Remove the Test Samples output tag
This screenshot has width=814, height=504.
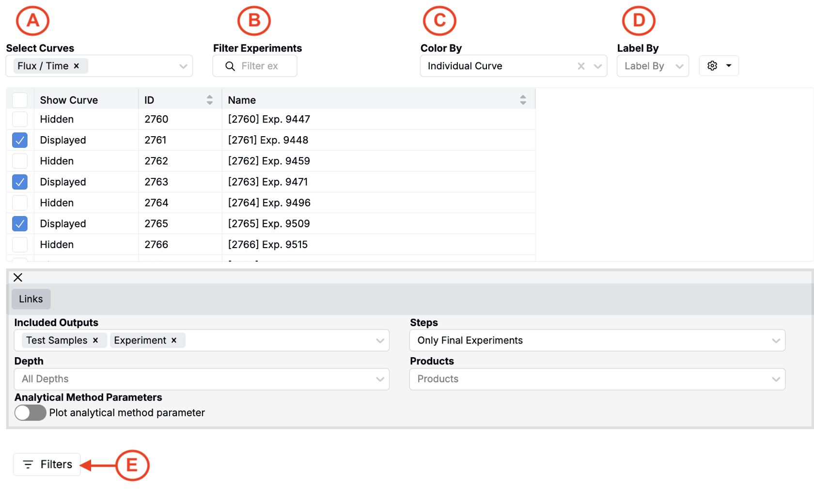click(x=95, y=340)
